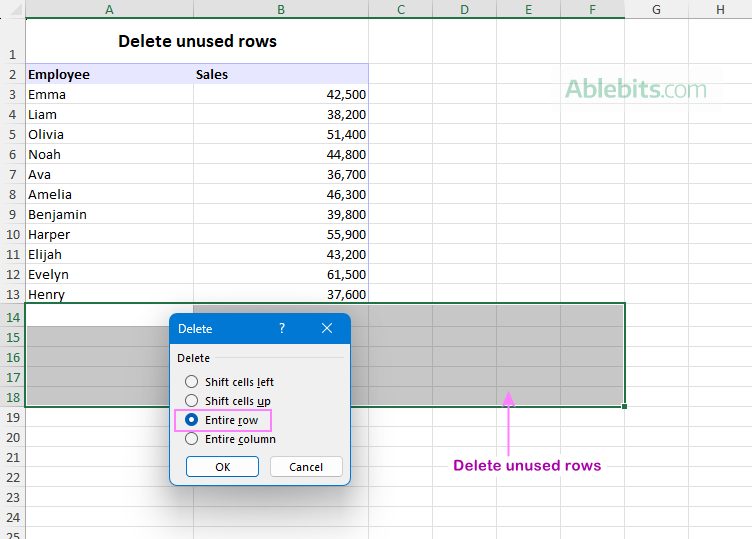752x539 pixels.
Task: Select the Sales header cell
Action: (281, 74)
